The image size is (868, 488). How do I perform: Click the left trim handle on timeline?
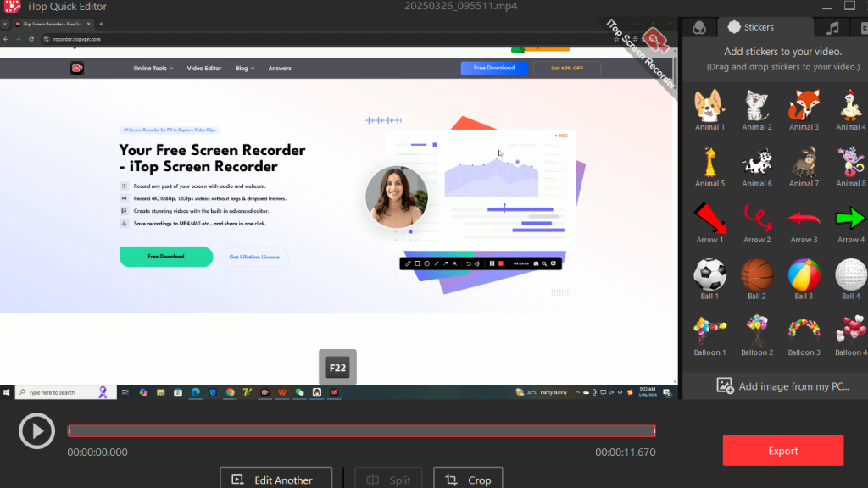pos(70,431)
